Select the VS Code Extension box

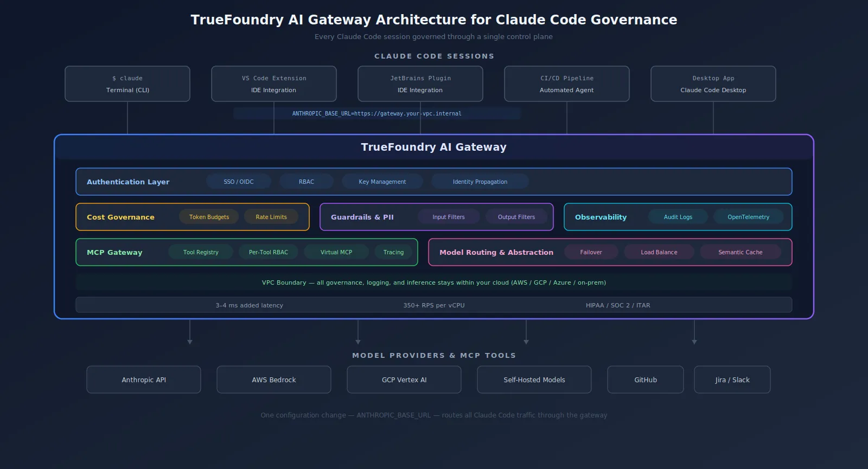click(x=274, y=84)
